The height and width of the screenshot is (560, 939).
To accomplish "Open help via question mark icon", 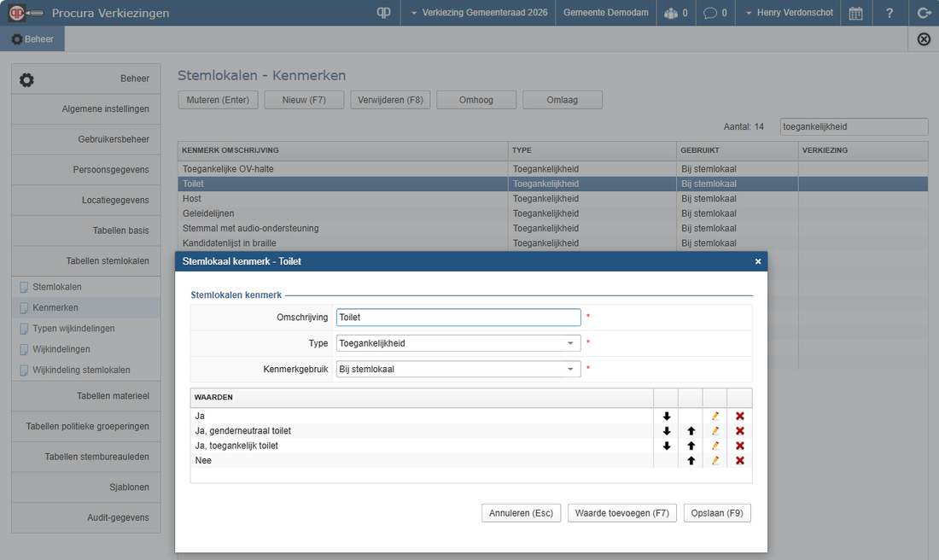I will [889, 13].
